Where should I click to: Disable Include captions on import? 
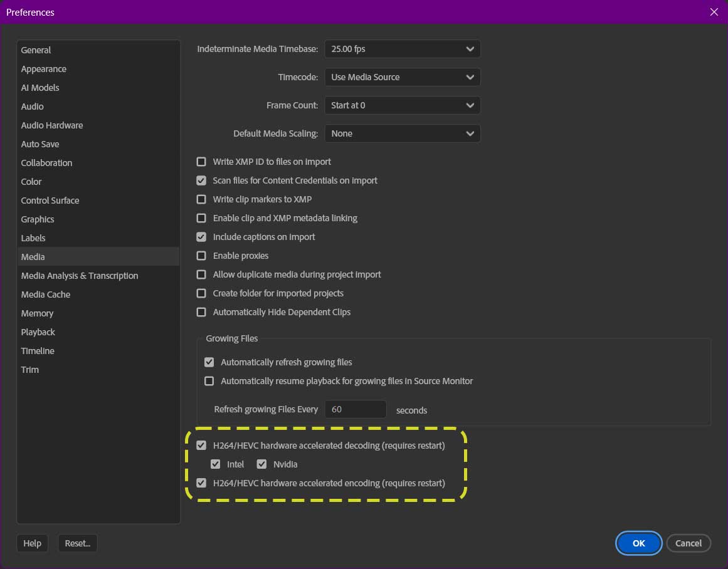(201, 237)
